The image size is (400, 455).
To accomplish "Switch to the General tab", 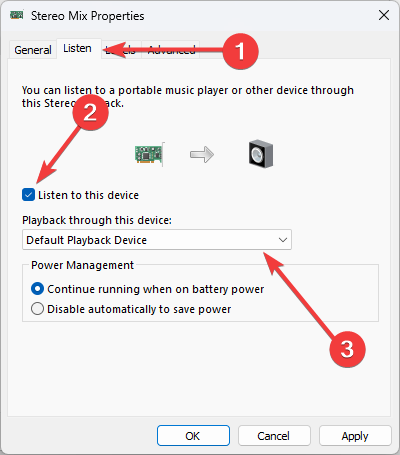I will (x=33, y=50).
